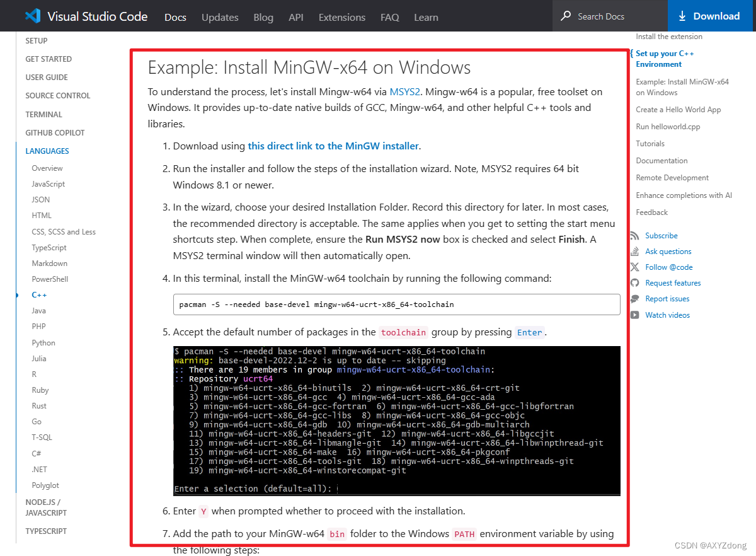Jump to Install the extension section
Screen dimensions: 756x556
[x=669, y=37]
